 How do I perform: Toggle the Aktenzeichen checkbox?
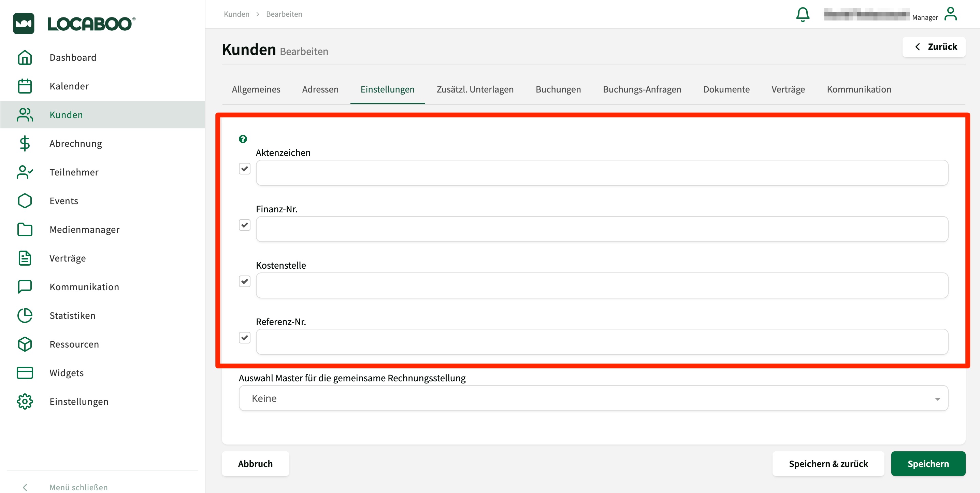tap(245, 169)
